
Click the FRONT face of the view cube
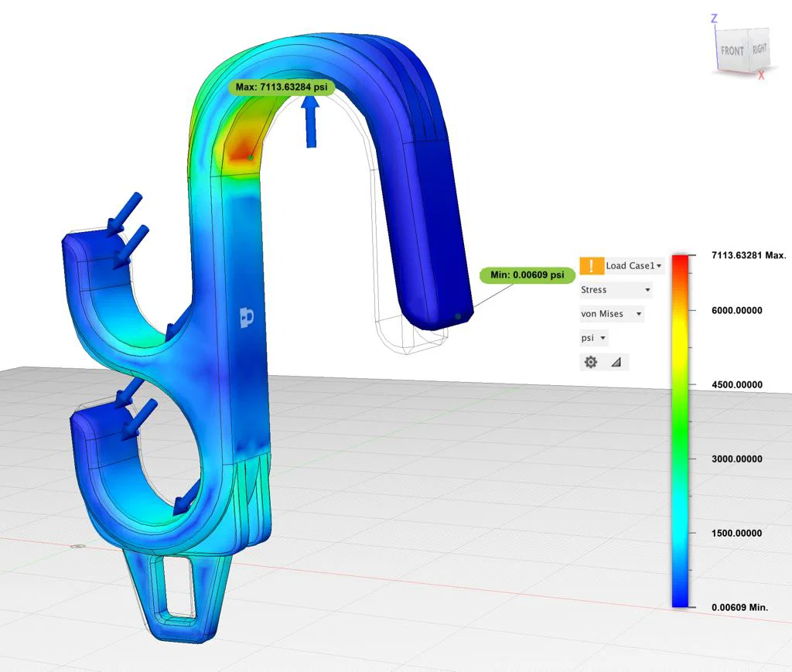(732, 50)
